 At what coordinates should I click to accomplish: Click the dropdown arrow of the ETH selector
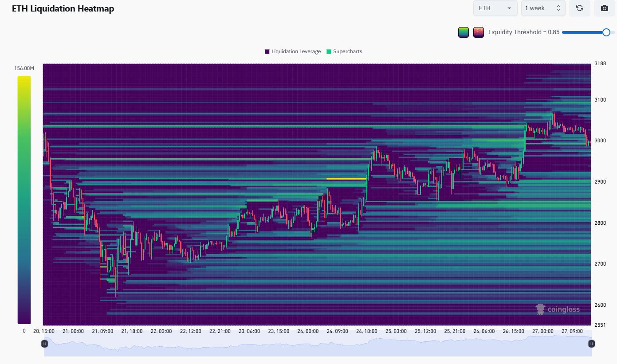pos(509,8)
